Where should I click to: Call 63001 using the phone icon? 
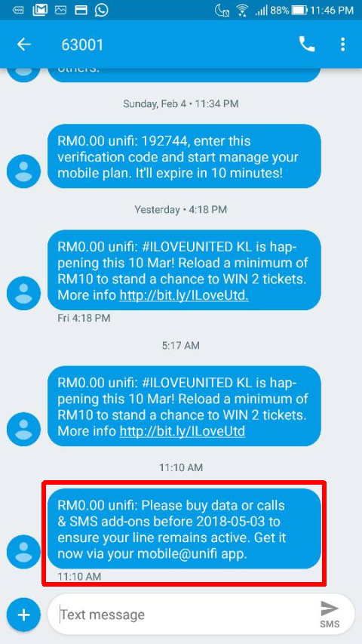tap(307, 45)
